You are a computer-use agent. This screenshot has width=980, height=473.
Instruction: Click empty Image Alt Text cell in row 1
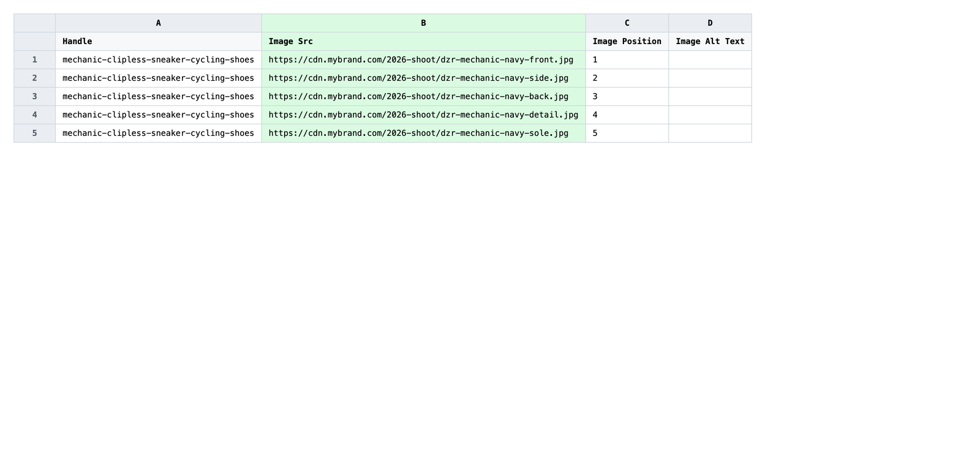710,60
